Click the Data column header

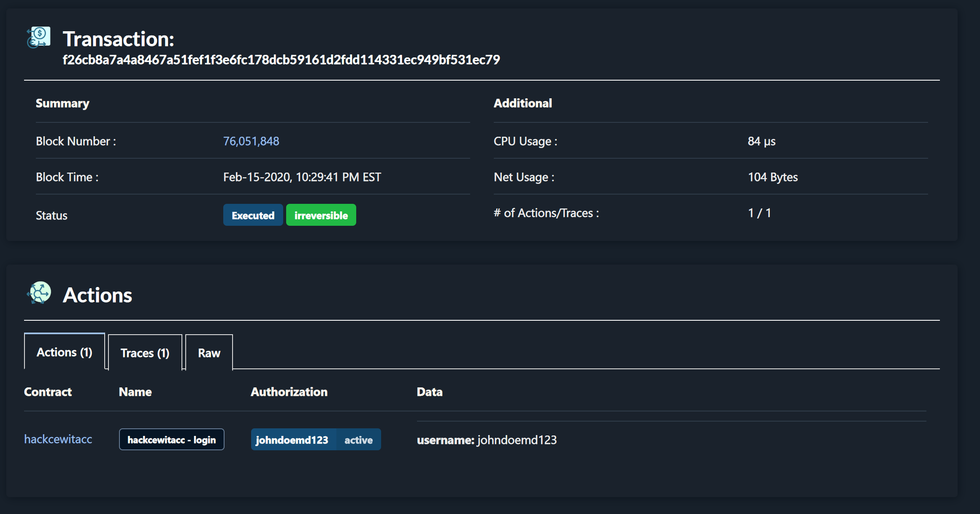tap(429, 392)
